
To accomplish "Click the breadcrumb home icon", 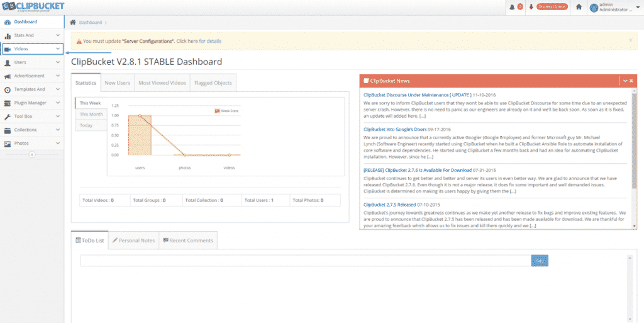I will 73,22.
